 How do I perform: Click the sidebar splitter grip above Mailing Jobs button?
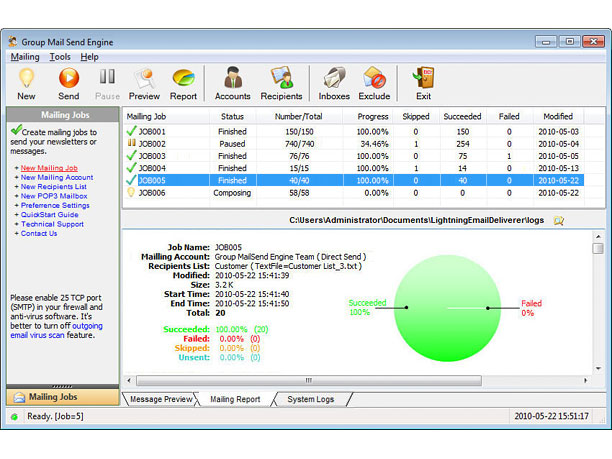coord(62,386)
